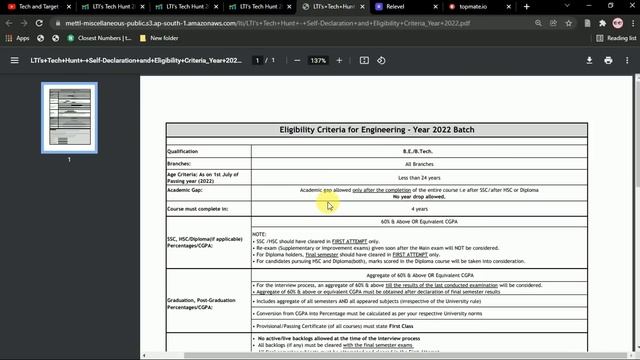Open PDF viewer more actions menu

pos(627,60)
